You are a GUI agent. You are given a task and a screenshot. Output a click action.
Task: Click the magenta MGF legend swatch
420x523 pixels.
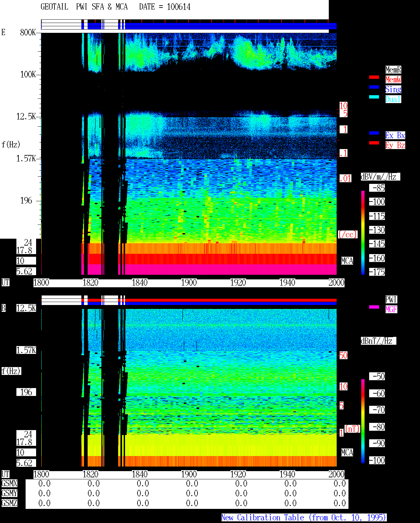(374, 307)
